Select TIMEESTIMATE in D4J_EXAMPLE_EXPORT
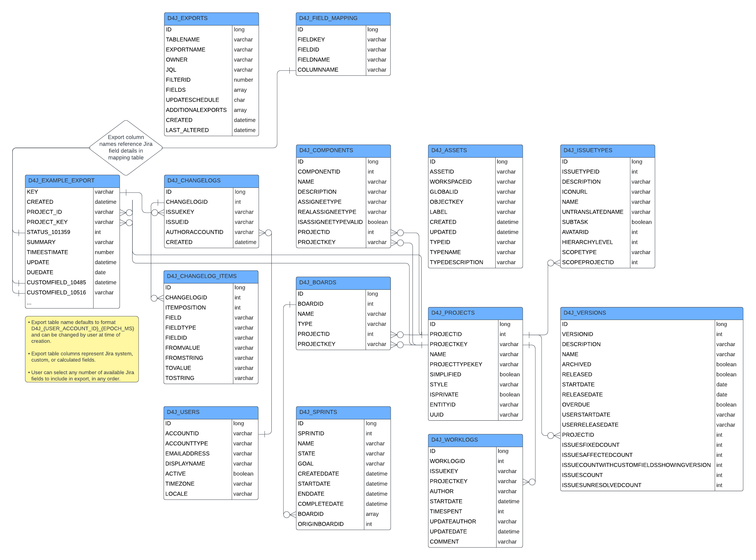The height and width of the screenshot is (560, 756). [x=72, y=252]
